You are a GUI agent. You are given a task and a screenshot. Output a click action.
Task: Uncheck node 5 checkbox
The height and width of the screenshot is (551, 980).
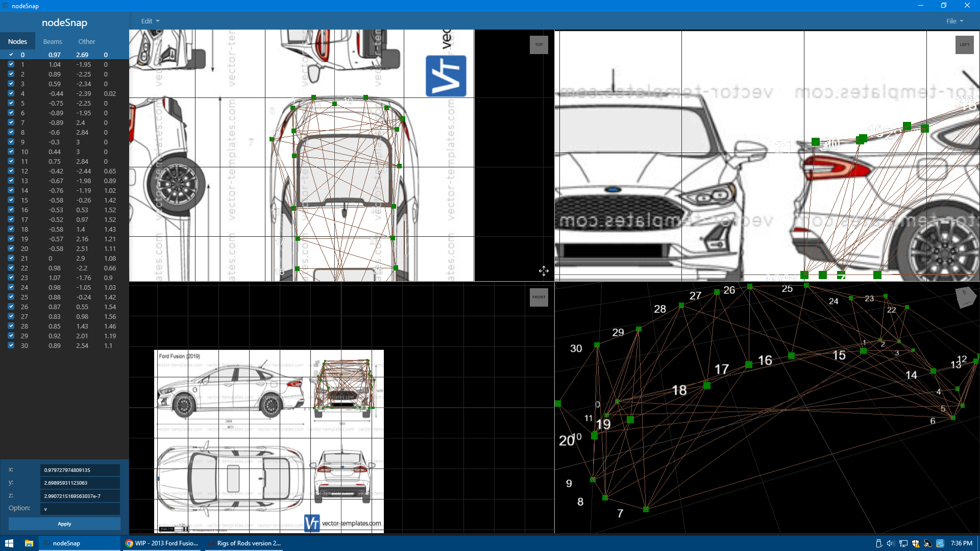(x=11, y=103)
